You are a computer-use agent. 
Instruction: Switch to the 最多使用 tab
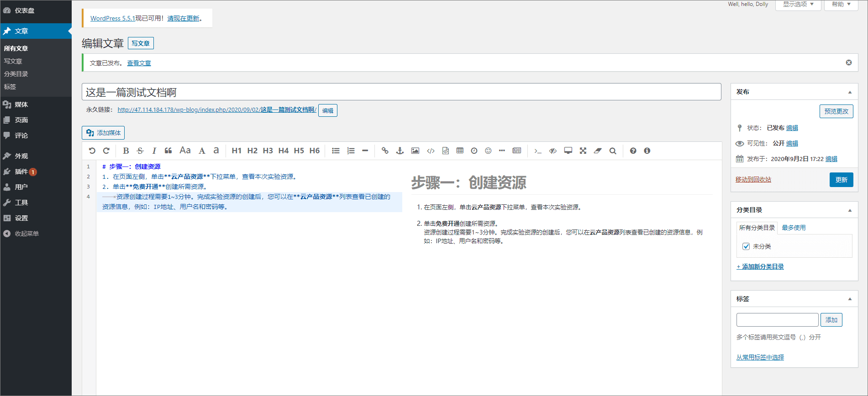tap(794, 228)
